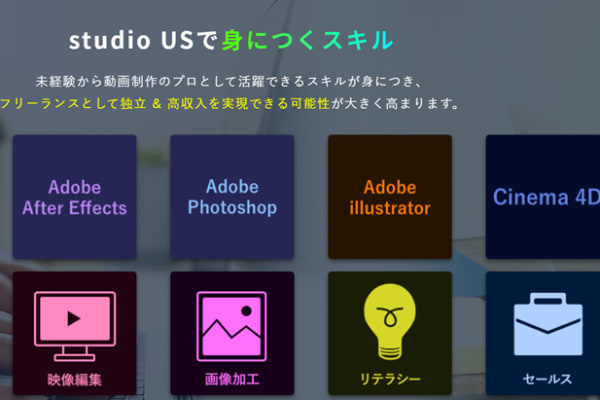Click the sun dot in image icon
Image resolution: width=600 pixels, height=400 pixels.
246,311
